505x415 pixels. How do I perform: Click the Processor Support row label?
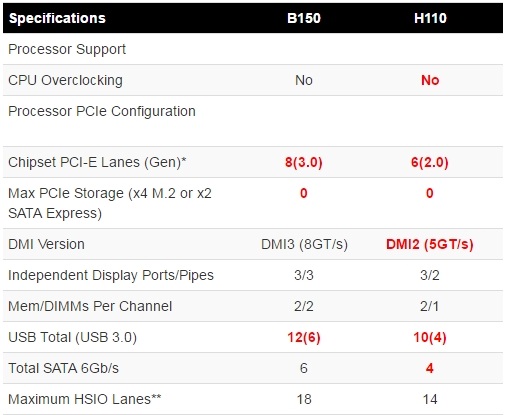click(x=67, y=49)
